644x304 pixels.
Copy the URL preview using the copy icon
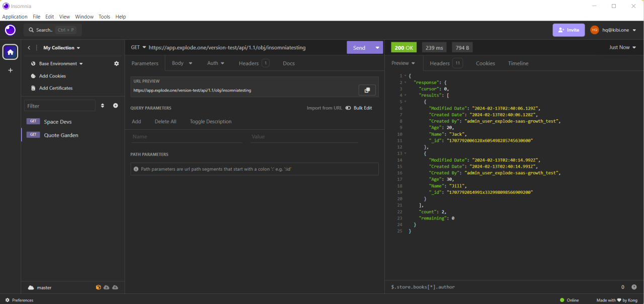[367, 90]
